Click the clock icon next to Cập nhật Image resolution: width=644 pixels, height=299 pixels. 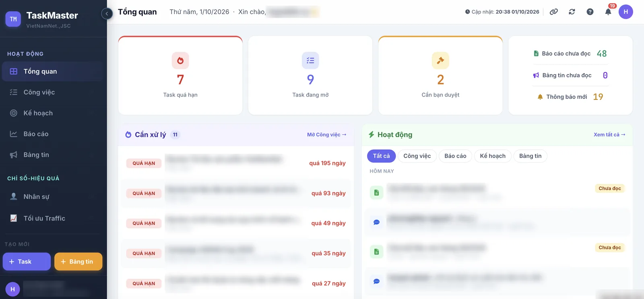click(x=467, y=12)
